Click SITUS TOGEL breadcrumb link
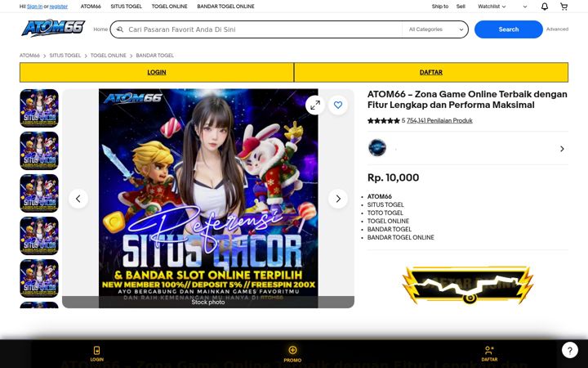 click(x=65, y=56)
